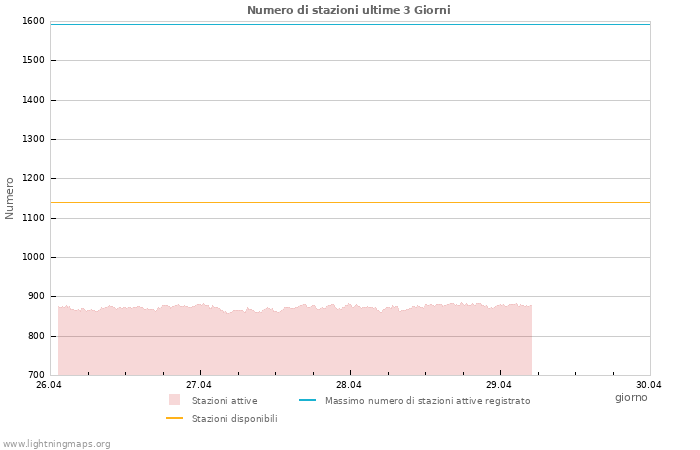Click the chart title Numero di stazioni ultime 3 Giorni
This screenshot has width=700, height=450.
tap(348, 10)
